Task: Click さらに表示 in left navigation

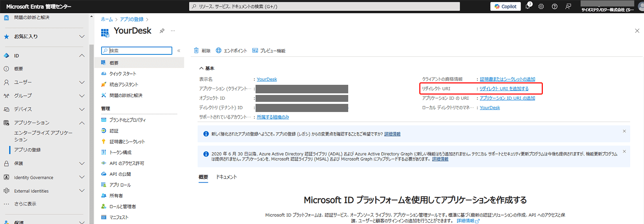Action: 25,204
